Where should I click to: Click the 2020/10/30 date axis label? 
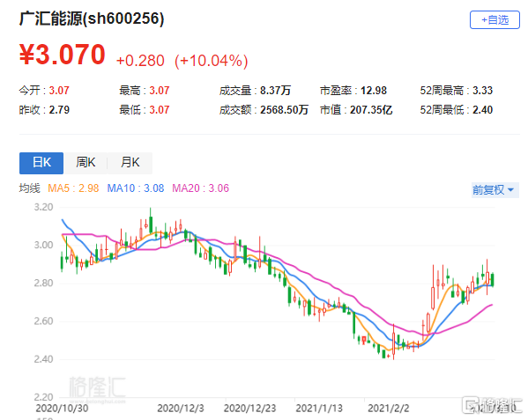point(62,409)
